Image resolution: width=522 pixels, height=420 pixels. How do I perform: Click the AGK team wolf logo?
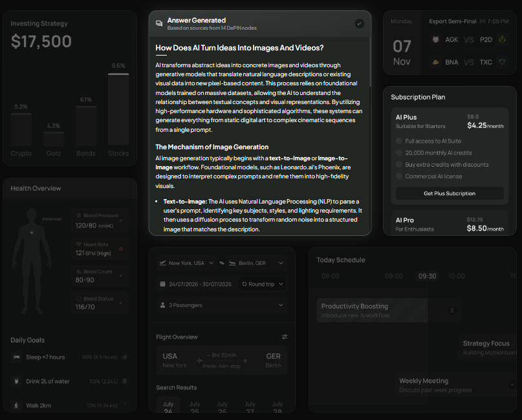click(436, 39)
